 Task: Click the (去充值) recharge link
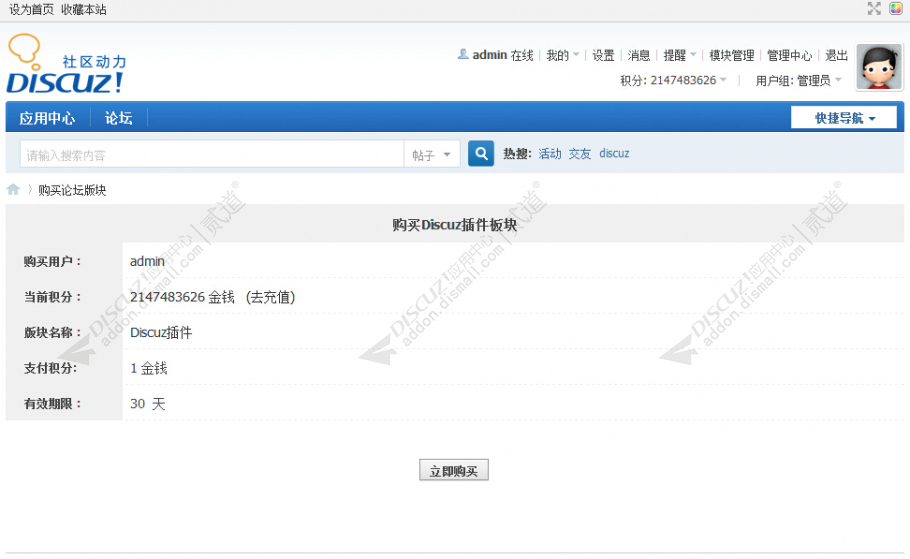tap(270, 297)
